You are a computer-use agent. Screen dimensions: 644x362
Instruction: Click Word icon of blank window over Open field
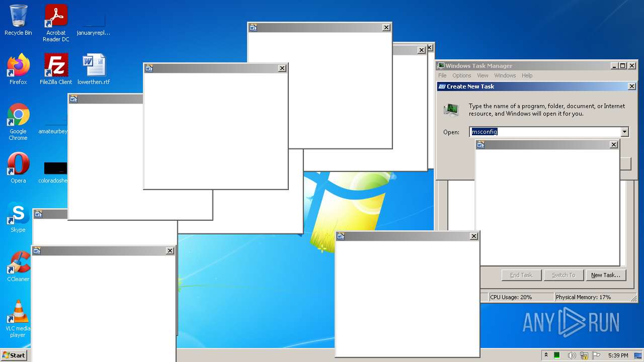pyautogui.click(x=480, y=145)
